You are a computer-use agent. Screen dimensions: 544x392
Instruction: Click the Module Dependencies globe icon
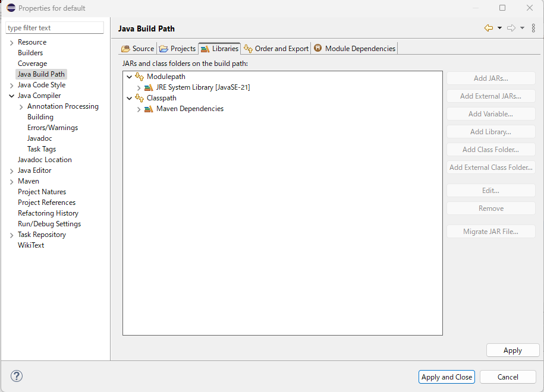coord(317,48)
